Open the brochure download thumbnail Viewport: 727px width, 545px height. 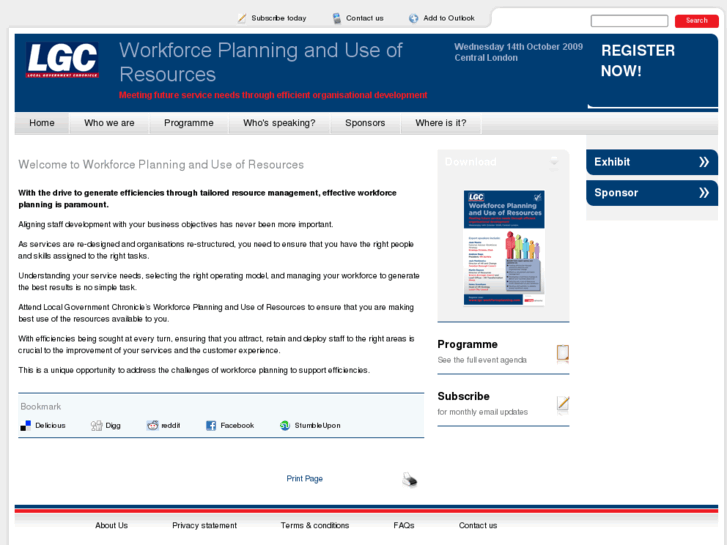[x=503, y=247]
